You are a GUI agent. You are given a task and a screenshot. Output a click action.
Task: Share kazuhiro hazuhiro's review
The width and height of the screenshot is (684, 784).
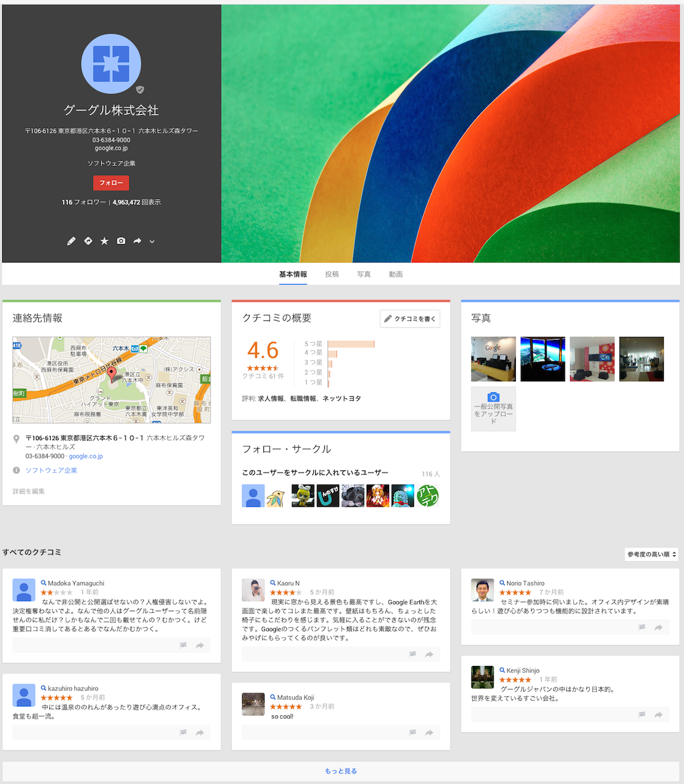pos(199,733)
